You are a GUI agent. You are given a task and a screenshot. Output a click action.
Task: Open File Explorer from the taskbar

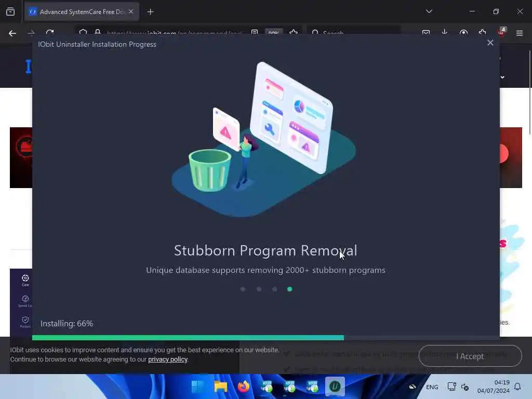coord(220,387)
